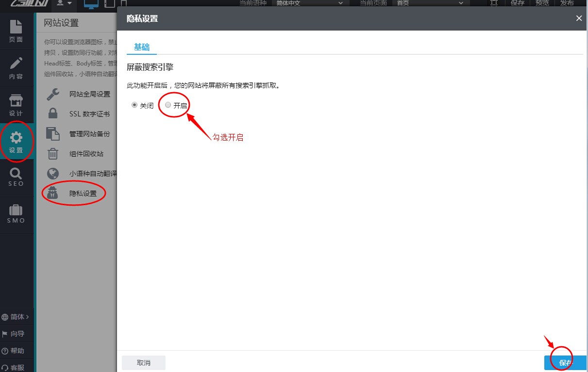Expand the 简体 language option
This screenshot has height=372, width=588.
click(x=16, y=317)
